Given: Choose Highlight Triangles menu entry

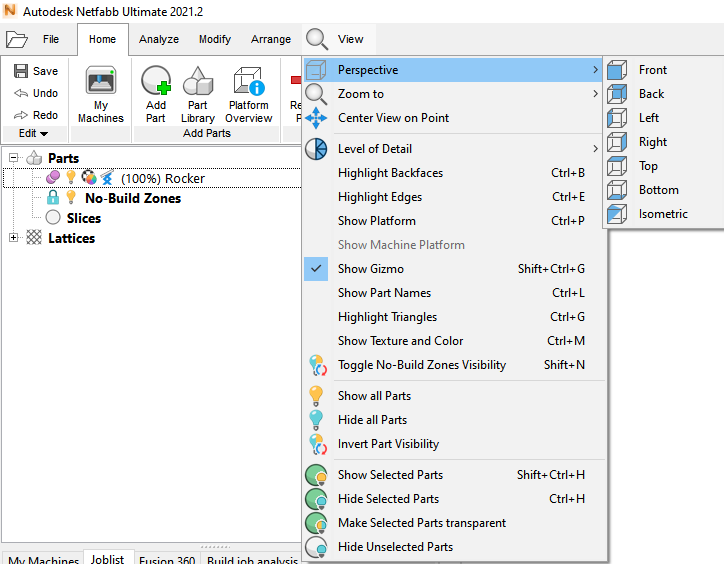Looking at the screenshot, I should [x=455, y=317].
